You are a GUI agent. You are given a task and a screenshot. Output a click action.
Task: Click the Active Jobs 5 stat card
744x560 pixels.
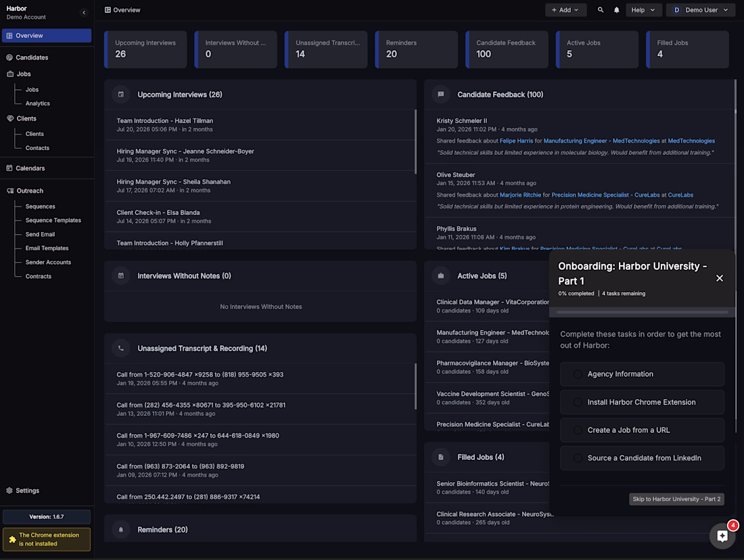(x=597, y=49)
